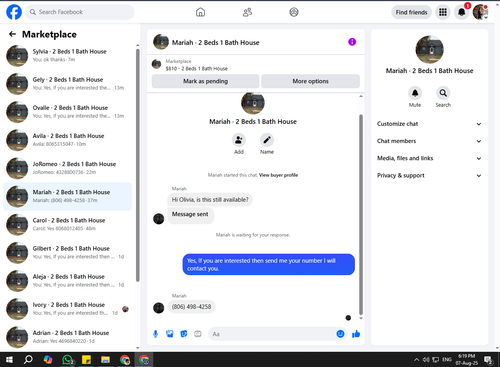Open the notifications bell
Image resolution: width=500 pixels, height=367 pixels.
(462, 12)
